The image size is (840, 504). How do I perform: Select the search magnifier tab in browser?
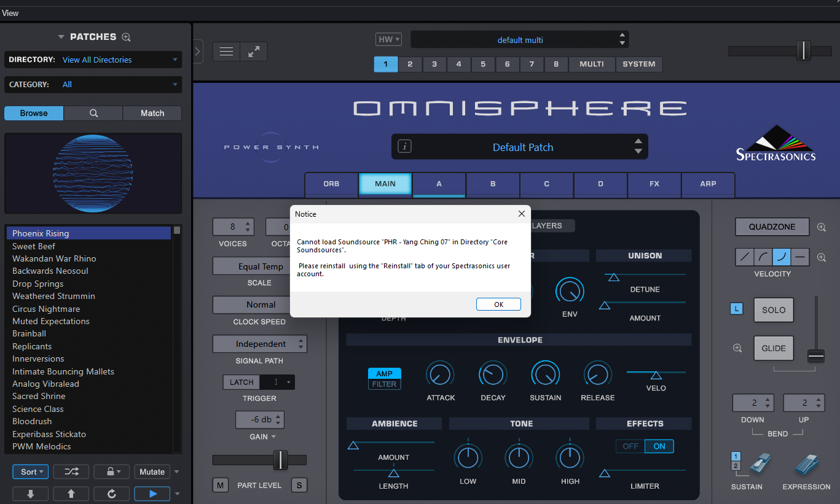click(93, 113)
